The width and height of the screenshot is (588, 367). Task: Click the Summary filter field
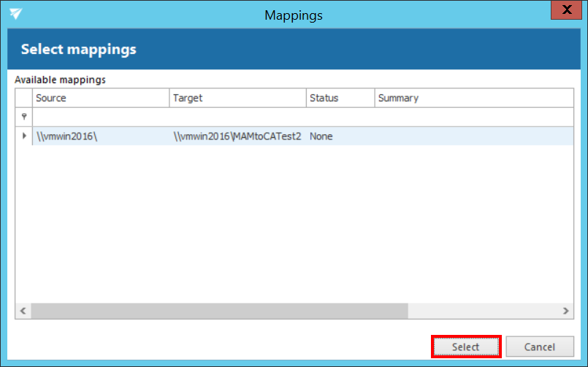[x=473, y=117]
